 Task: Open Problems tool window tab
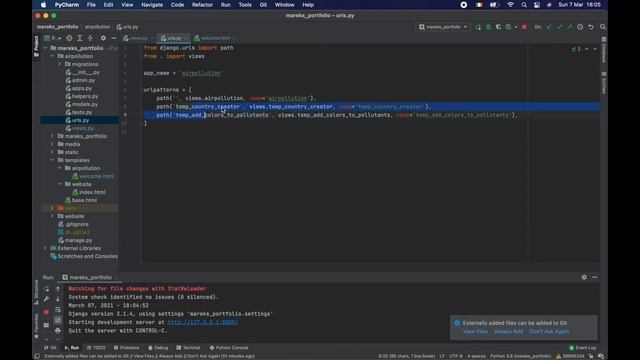(127, 348)
